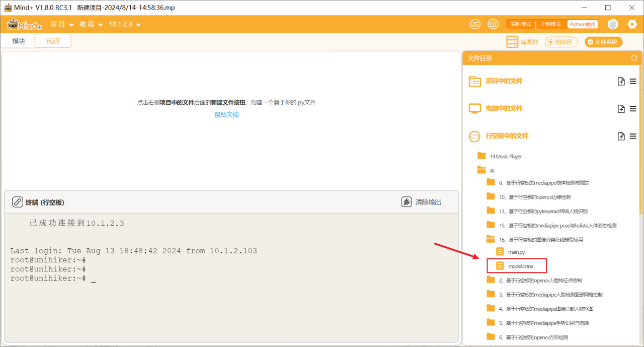Click folder icon of 14.Music Player
Image resolution: width=644 pixels, height=347 pixels.
click(x=482, y=156)
